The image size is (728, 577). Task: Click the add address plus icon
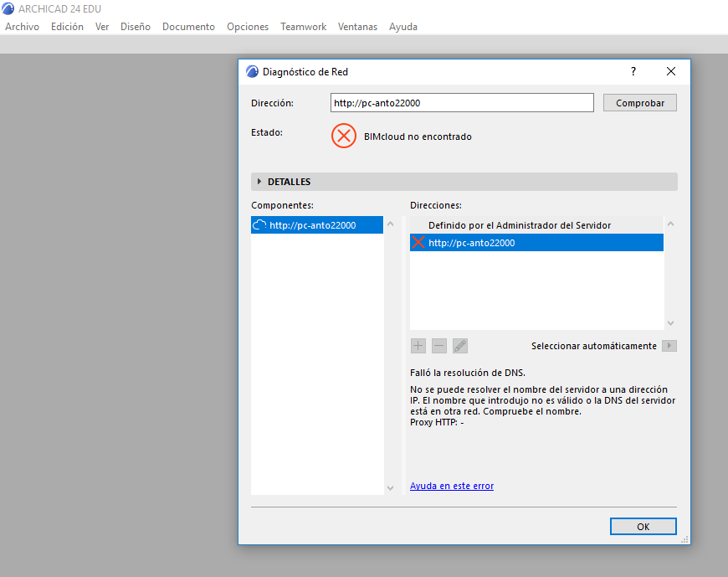point(418,346)
